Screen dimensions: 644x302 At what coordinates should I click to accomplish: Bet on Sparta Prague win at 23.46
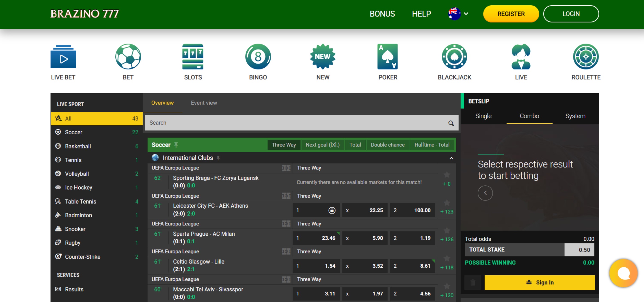[316, 238]
